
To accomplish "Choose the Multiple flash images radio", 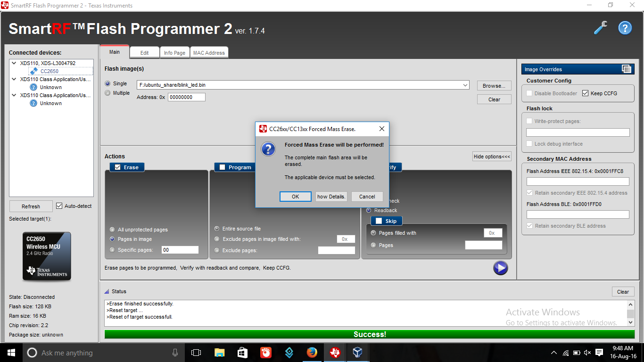I will click(108, 93).
